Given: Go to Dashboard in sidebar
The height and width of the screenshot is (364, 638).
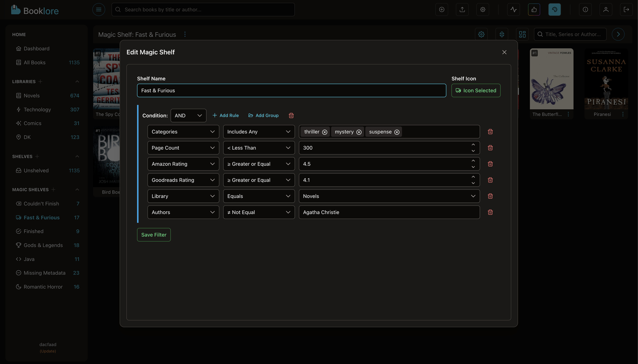Looking at the screenshot, I should tap(37, 49).
